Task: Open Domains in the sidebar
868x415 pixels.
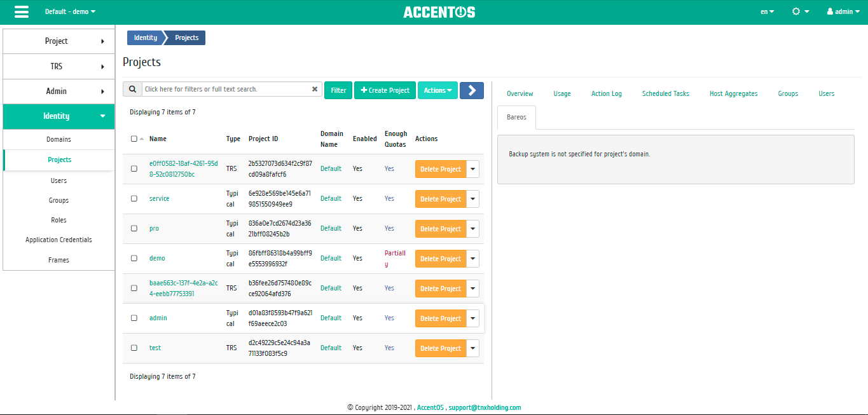Action: point(59,139)
